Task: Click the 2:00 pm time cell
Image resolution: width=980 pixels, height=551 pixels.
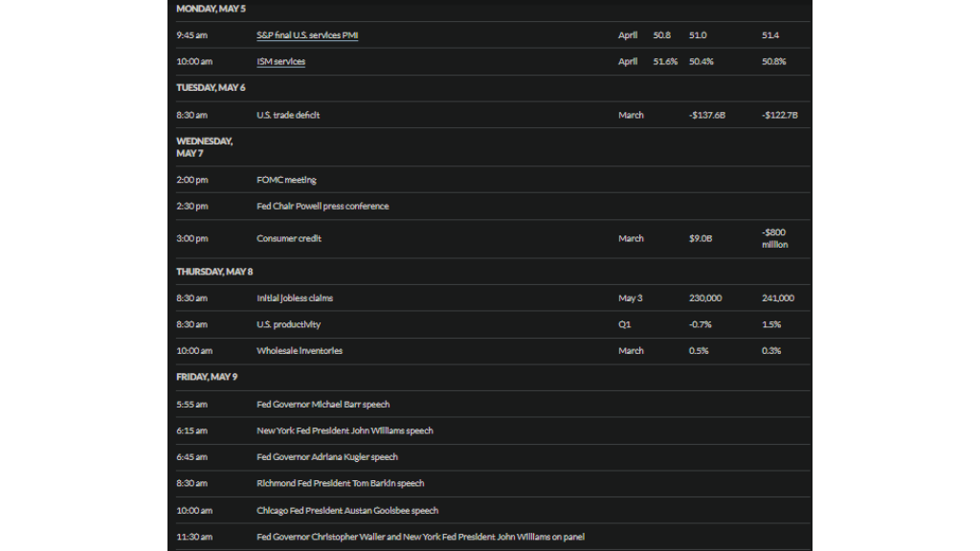Action: [x=191, y=180]
